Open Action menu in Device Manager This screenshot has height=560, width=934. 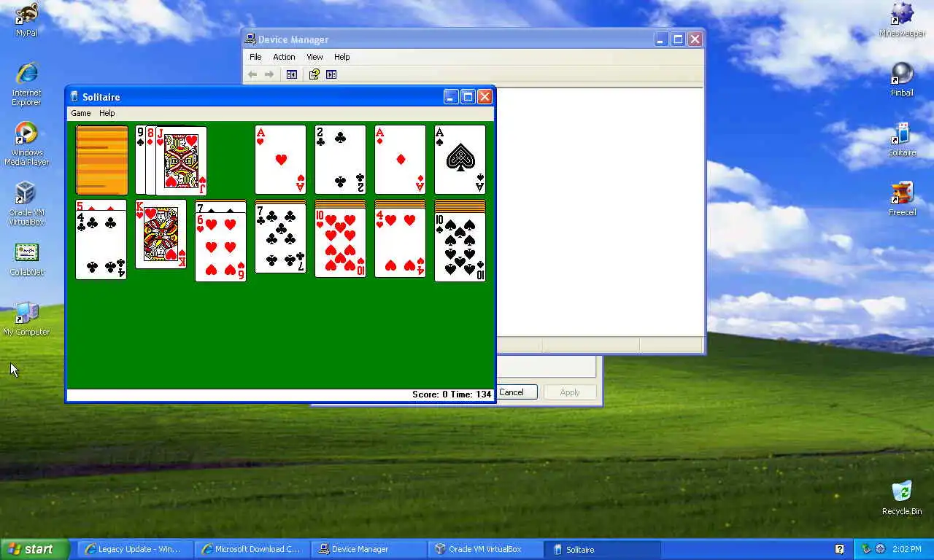284,57
